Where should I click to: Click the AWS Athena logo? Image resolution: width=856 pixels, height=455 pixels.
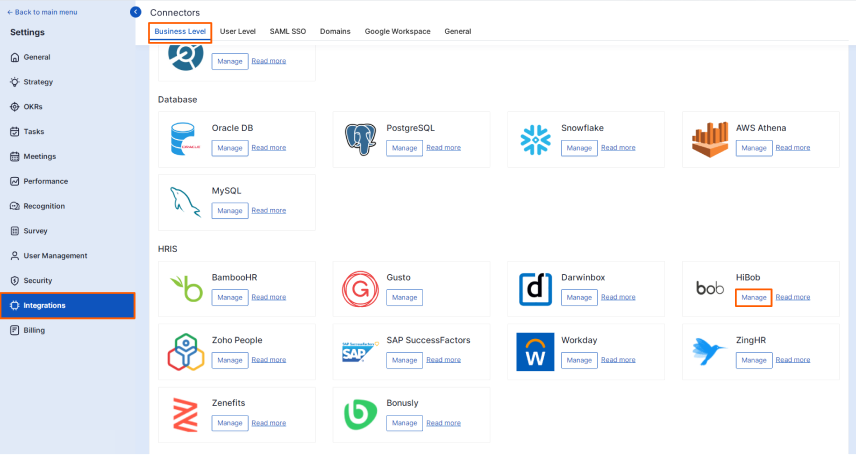[710, 140]
